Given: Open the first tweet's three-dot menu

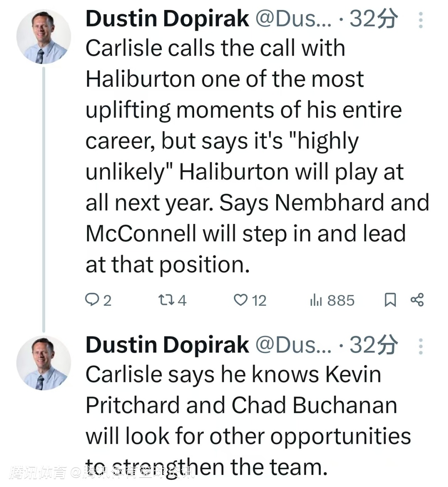Looking at the screenshot, I should (421, 20).
